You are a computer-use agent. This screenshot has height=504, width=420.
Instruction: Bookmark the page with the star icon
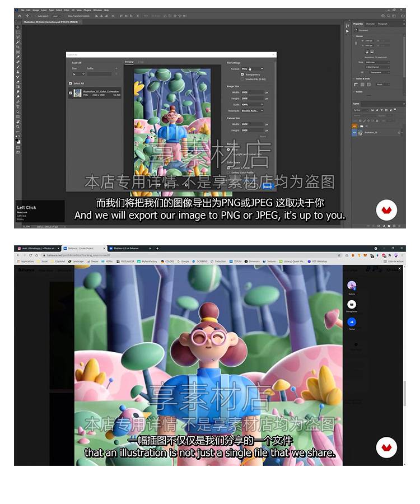[x=339, y=255]
